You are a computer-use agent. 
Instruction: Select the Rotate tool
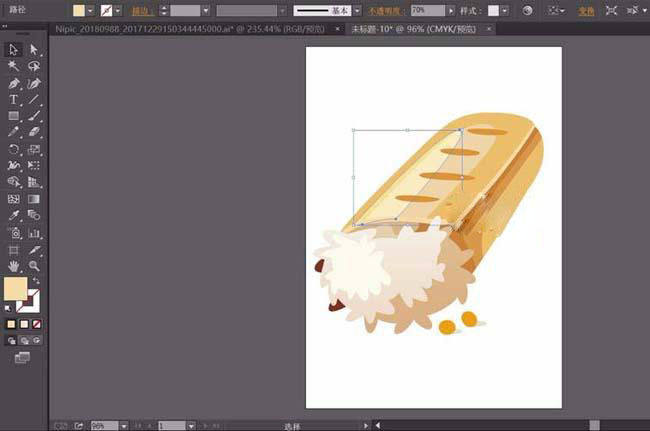(x=13, y=149)
